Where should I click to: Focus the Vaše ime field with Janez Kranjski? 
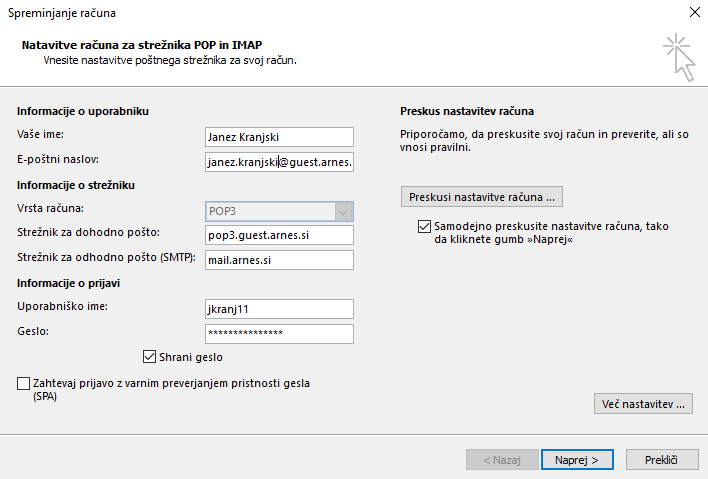(279, 137)
